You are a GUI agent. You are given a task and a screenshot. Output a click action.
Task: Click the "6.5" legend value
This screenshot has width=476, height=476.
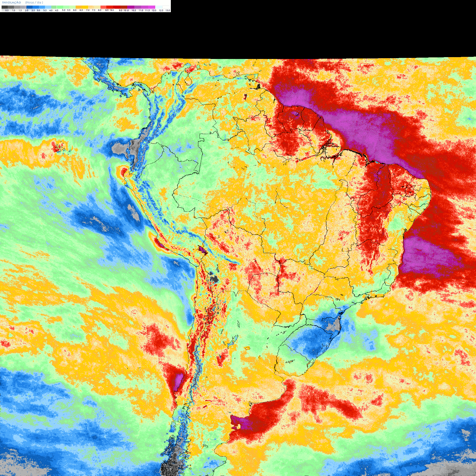click(x=81, y=10)
